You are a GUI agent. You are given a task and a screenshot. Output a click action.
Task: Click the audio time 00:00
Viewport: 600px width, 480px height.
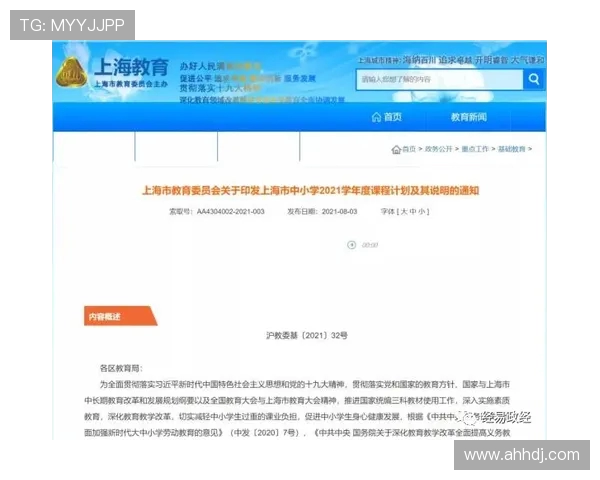pyautogui.click(x=370, y=245)
